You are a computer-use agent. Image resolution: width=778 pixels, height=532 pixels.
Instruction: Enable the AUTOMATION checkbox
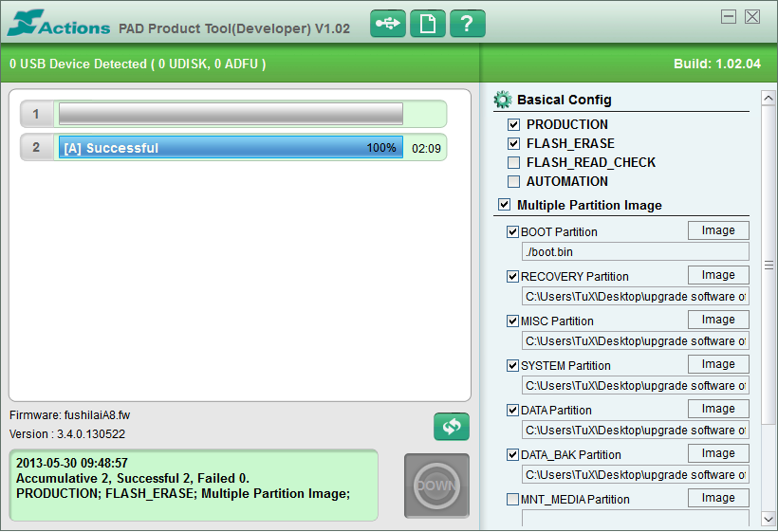pyautogui.click(x=513, y=181)
